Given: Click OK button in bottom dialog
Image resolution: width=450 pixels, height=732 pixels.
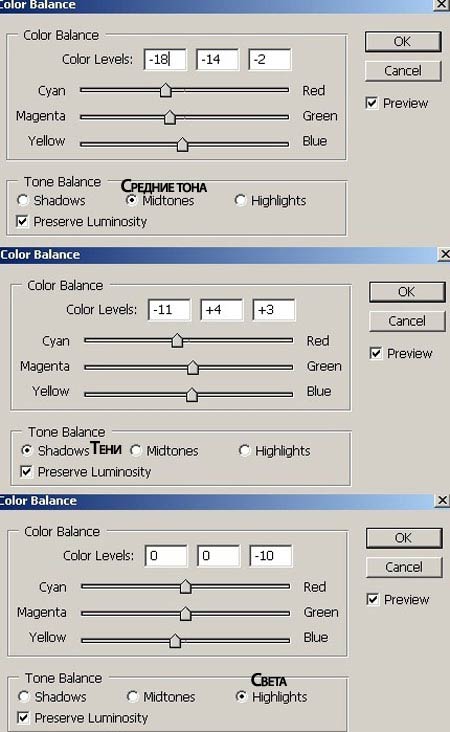Looking at the screenshot, I should [404, 538].
